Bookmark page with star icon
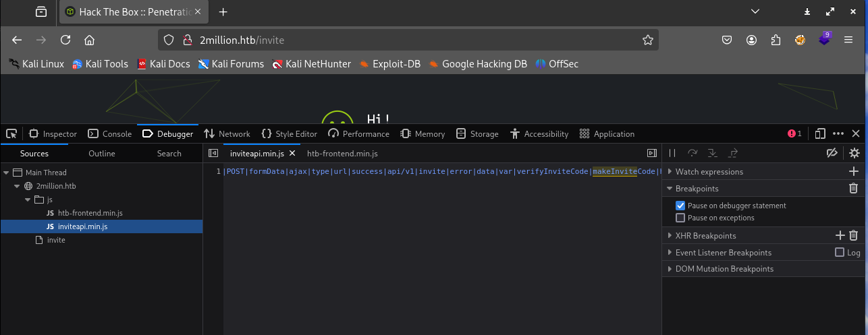 click(648, 40)
